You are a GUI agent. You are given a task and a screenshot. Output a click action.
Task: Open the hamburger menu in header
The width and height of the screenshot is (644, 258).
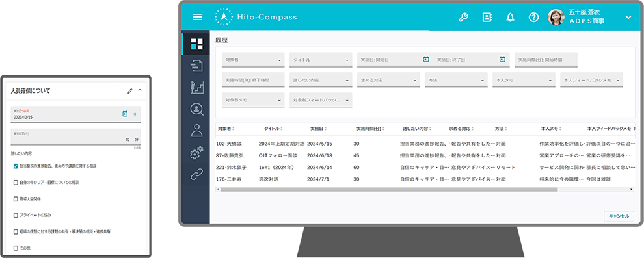[x=198, y=18]
